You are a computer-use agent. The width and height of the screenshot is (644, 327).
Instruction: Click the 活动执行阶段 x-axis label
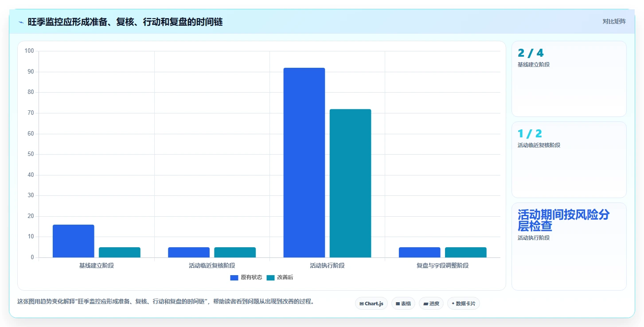(327, 265)
